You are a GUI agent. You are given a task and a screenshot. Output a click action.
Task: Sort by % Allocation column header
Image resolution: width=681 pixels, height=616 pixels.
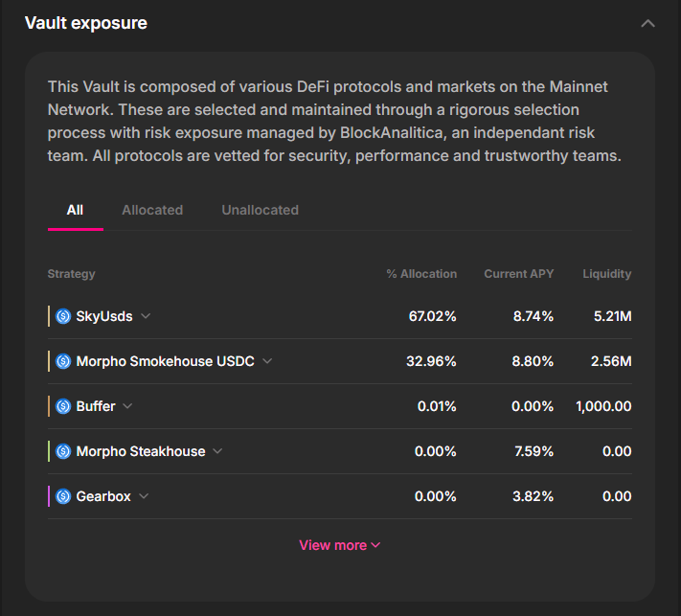tap(421, 274)
